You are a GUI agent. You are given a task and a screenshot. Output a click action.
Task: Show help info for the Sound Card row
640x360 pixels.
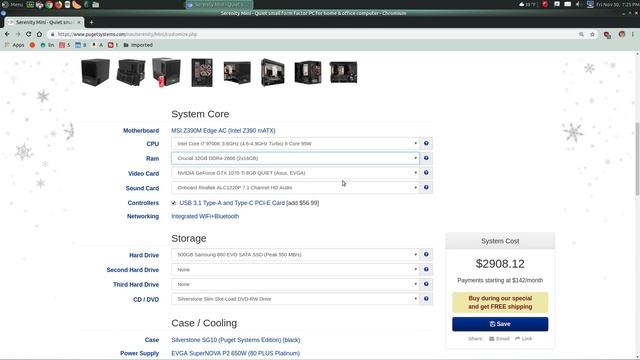coord(426,187)
